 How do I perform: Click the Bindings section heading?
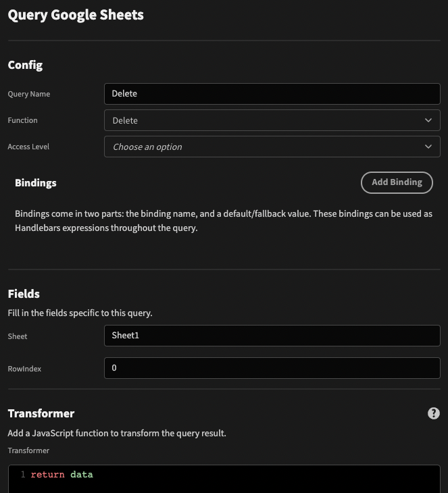tap(36, 183)
